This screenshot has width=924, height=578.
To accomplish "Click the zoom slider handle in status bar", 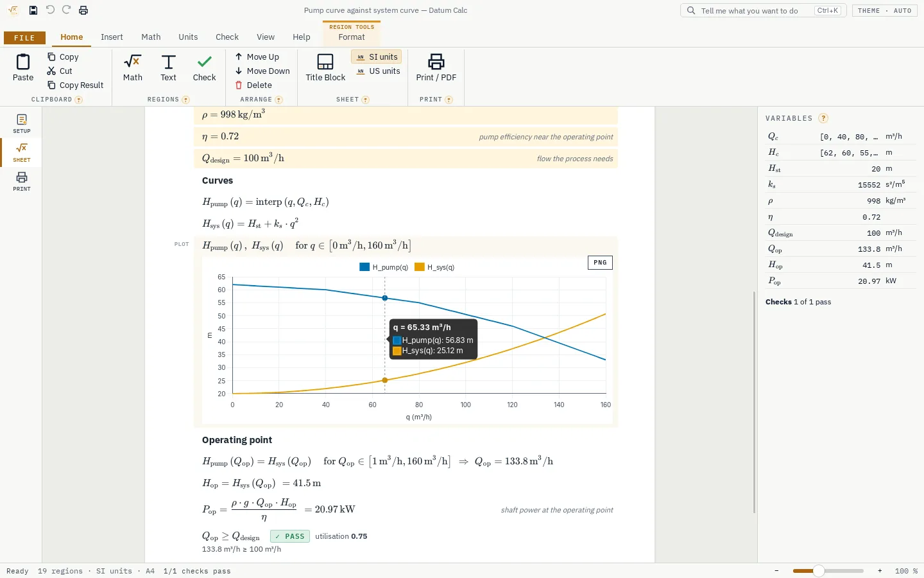I will pos(819,571).
